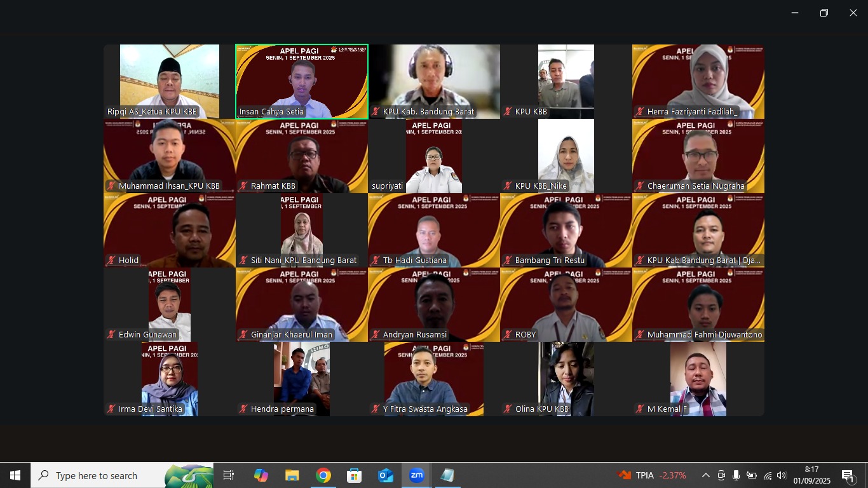Open the clock and date flyout
The height and width of the screenshot is (488, 868).
(x=811, y=475)
